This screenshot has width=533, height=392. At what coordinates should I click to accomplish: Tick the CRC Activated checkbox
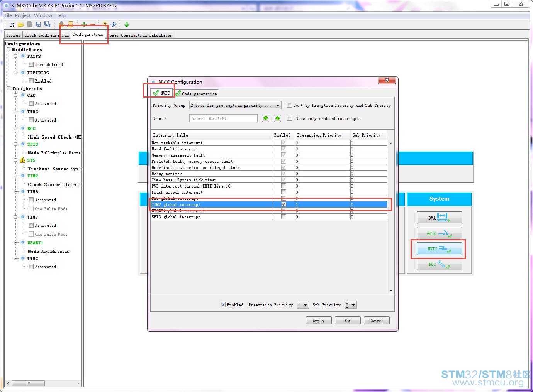pos(31,103)
